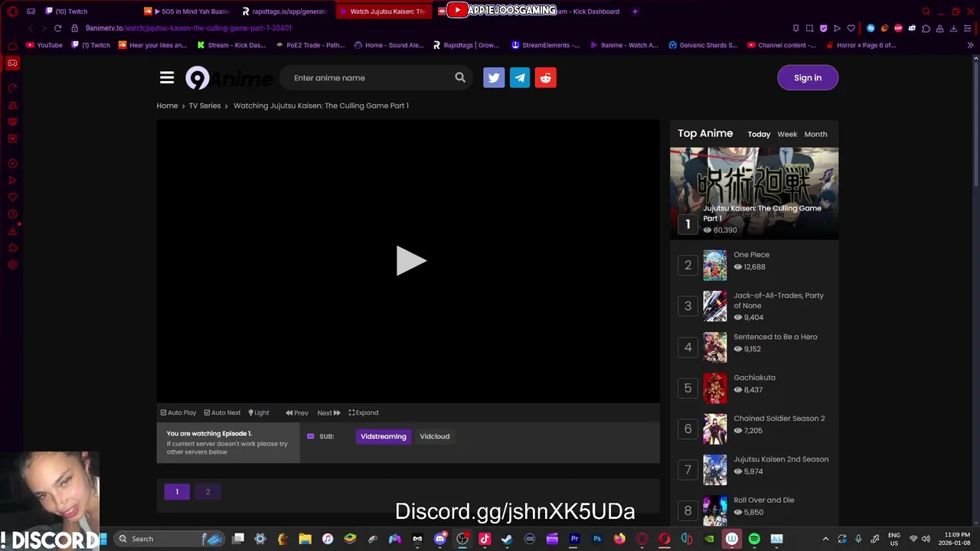This screenshot has height=551, width=980.
Task: Open TikTok from the taskbar
Action: coord(485,539)
